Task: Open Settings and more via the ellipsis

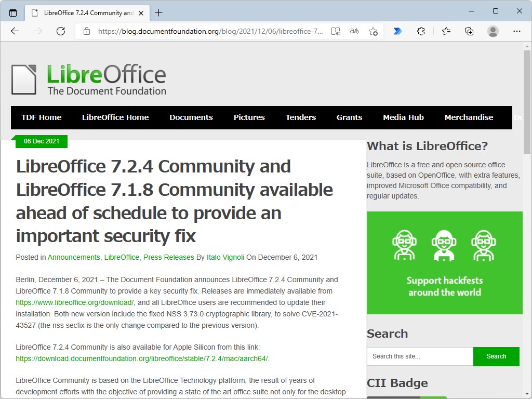Action: click(x=517, y=31)
